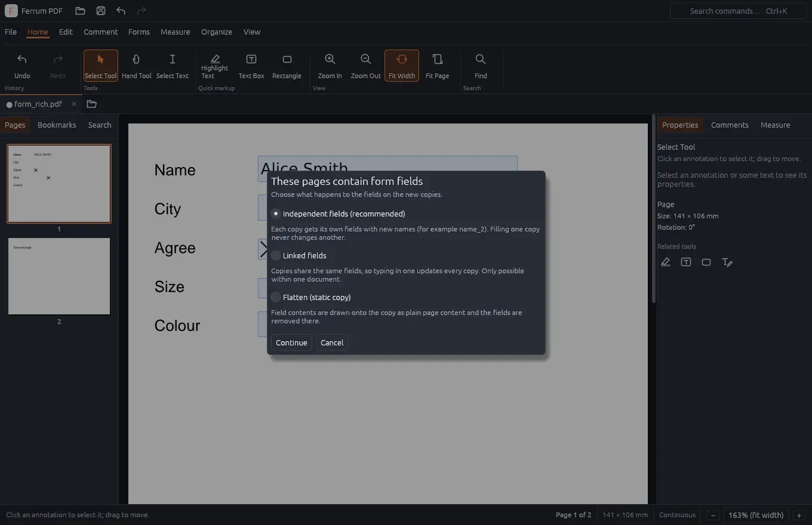Click the Continuous layout mode in status bar
The image size is (812, 525).
(677, 515)
